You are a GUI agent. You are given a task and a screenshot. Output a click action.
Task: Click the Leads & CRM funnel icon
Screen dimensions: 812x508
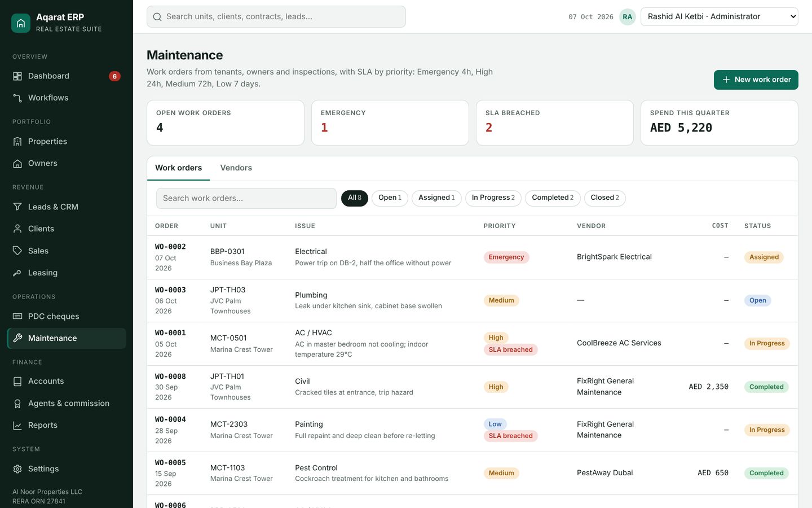click(x=17, y=207)
